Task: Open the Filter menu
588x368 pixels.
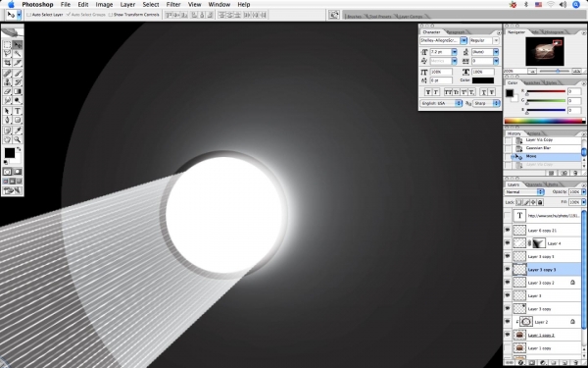Action: pyautogui.click(x=173, y=5)
